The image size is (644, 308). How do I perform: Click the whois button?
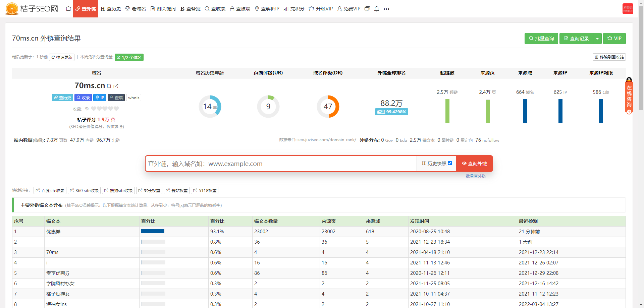[134, 98]
